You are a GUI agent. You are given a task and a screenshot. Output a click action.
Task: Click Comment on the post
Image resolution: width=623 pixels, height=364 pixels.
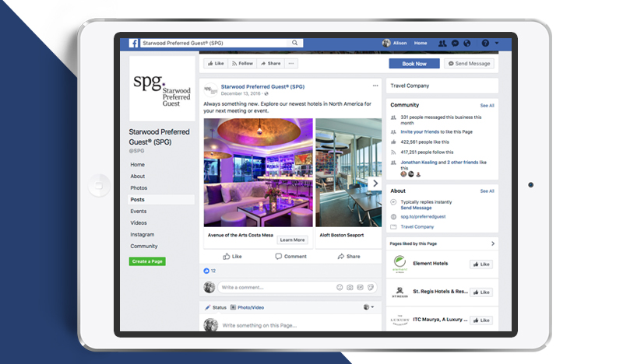(x=290, y=257)
